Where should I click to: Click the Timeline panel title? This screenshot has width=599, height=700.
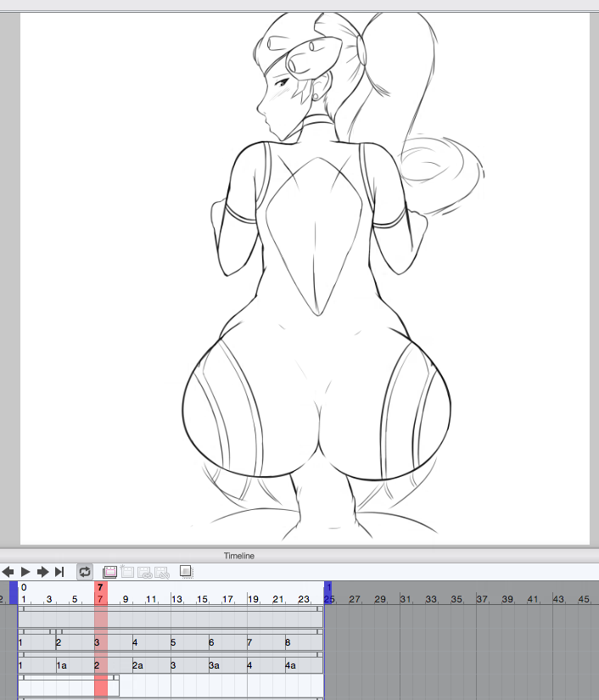239,556
